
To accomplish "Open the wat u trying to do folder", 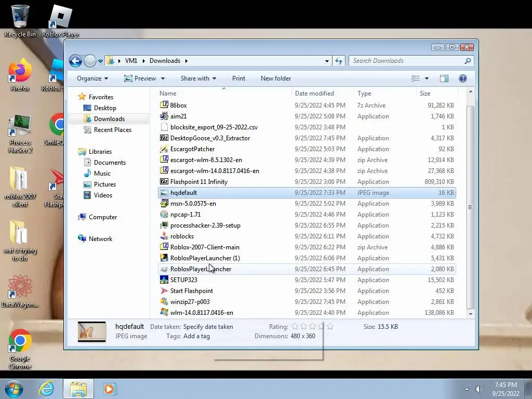I will [20, 241].
